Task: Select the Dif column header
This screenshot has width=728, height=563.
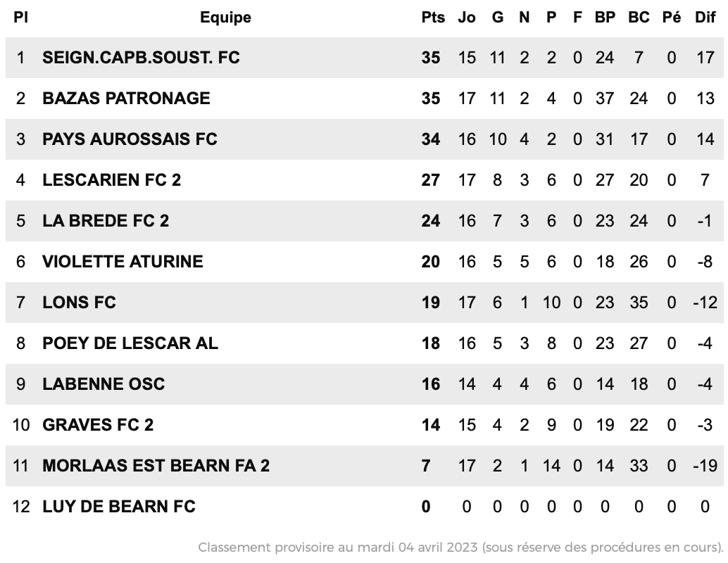Action: coord(705,17)
